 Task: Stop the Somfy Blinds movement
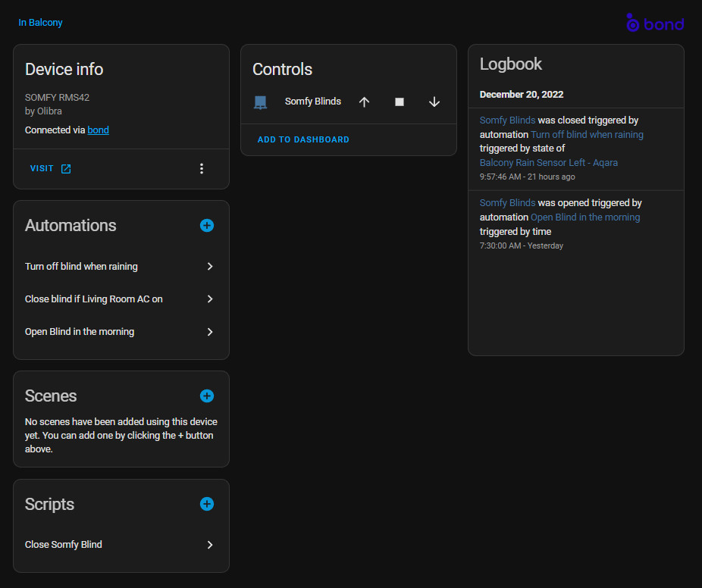pos(400,102)
